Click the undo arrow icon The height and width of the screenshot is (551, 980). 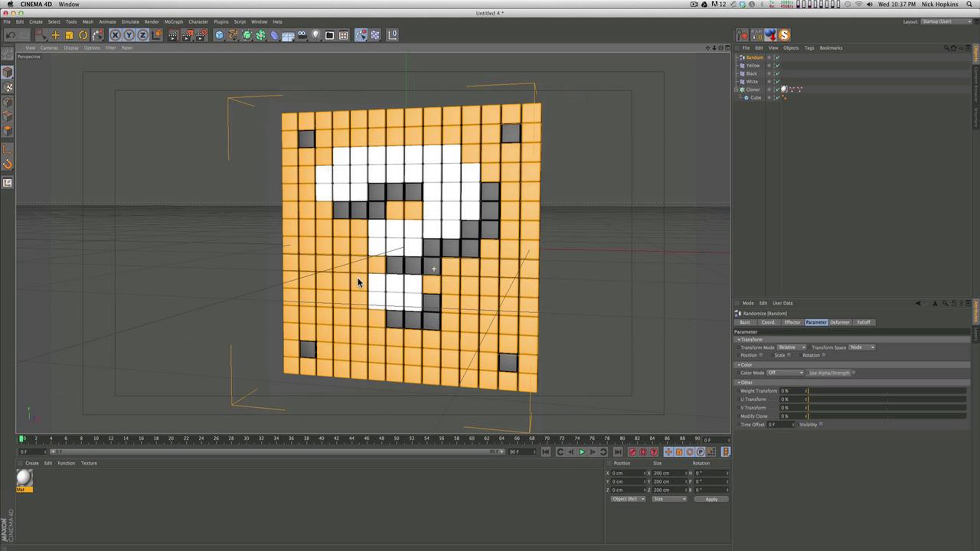point(11,35)
